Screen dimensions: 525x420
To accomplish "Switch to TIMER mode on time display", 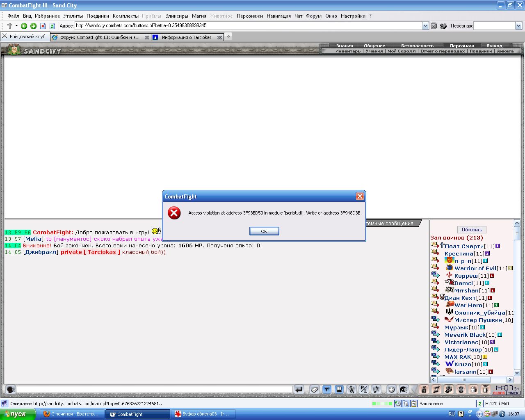I will (513, 393).
